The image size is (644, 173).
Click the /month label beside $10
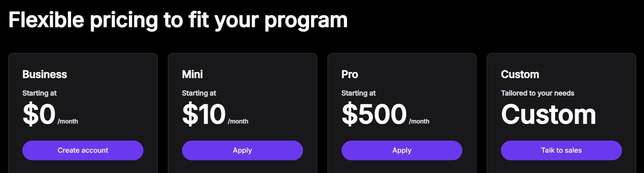238,121
